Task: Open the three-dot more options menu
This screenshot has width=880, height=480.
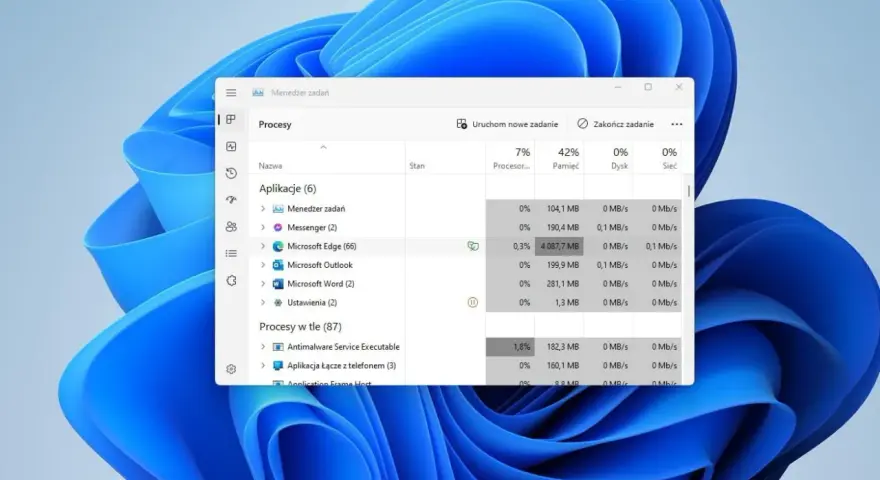Action: pos(677,124)
